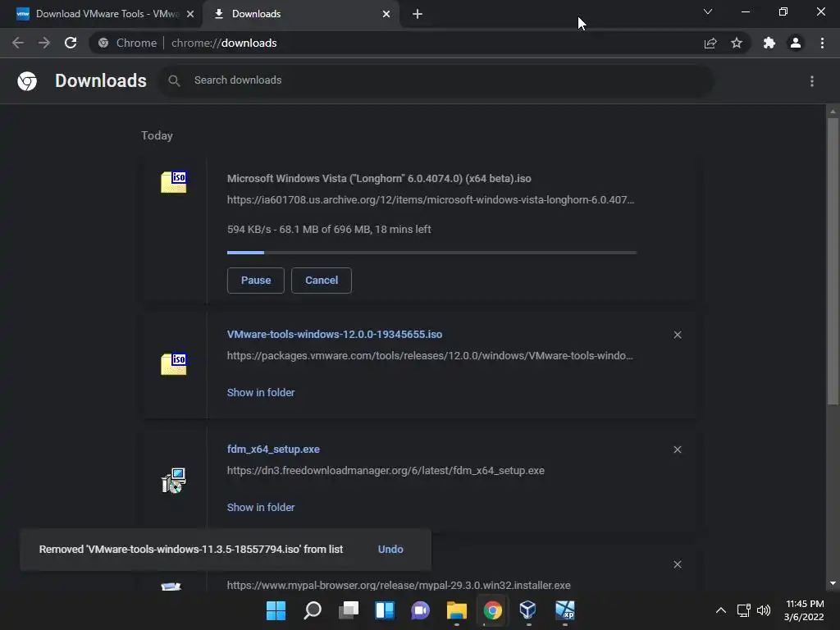Viewport: 840px width, 630px height.
Task: Open the Chrome profile avatar
Action: [796, 43]
